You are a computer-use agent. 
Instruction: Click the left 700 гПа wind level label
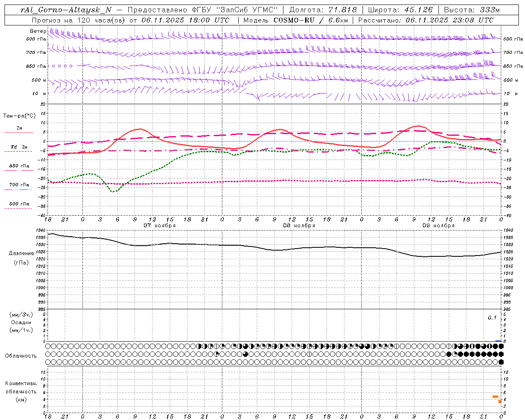tap(36, 52)
